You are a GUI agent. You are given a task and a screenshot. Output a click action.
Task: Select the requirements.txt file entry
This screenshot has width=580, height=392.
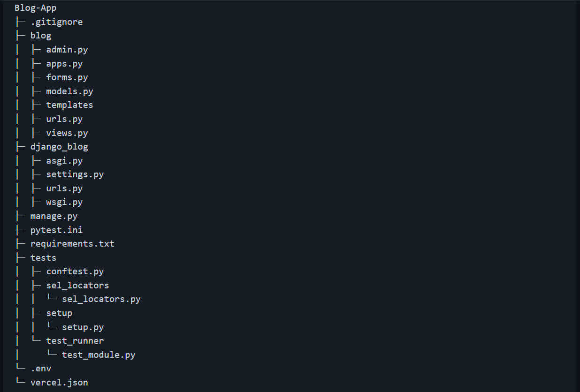pyautogui.click(x=72, y=244)
